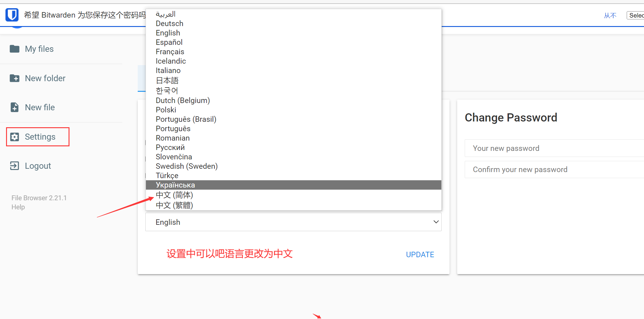The width and height of the screenshot is (644, 319).
Task: Click the New folder plus icon
Action: point(15,78)
